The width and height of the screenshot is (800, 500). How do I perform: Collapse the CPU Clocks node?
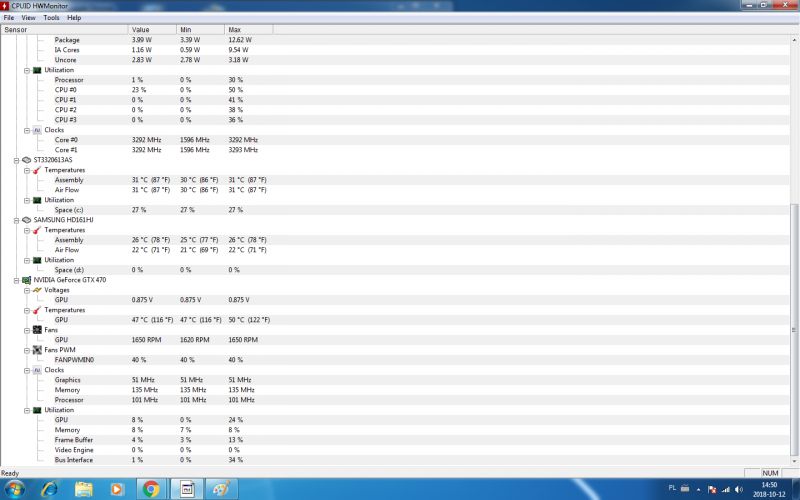[x=27, y=131]
